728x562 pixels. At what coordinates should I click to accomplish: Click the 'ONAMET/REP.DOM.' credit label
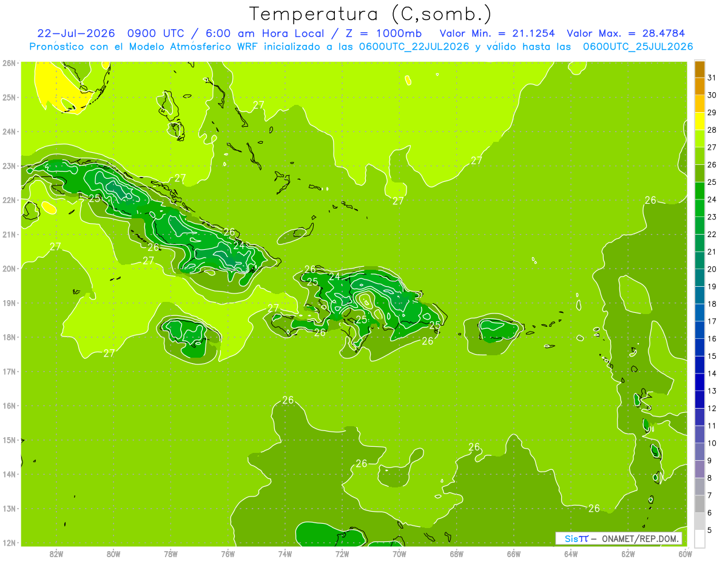click(641, 538)
